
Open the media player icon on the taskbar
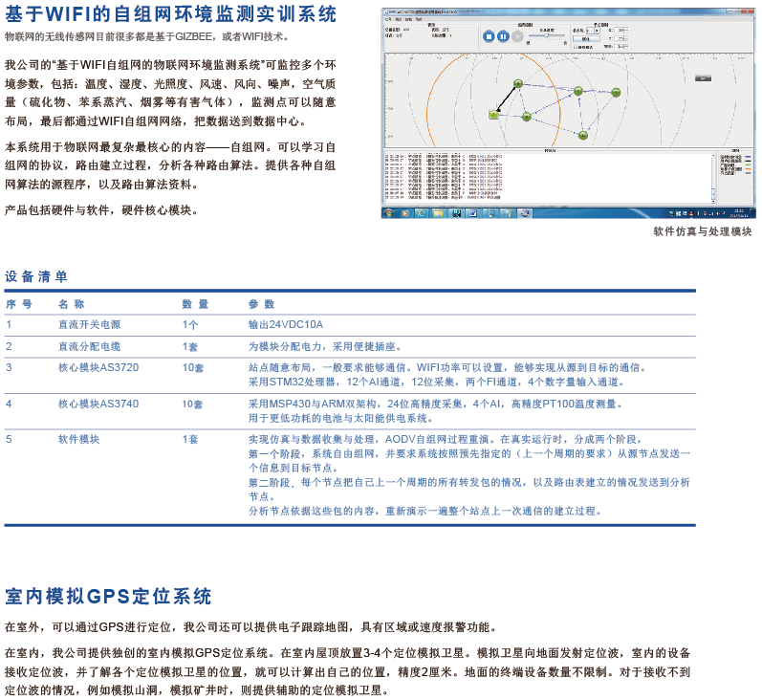tap(404, 213)
